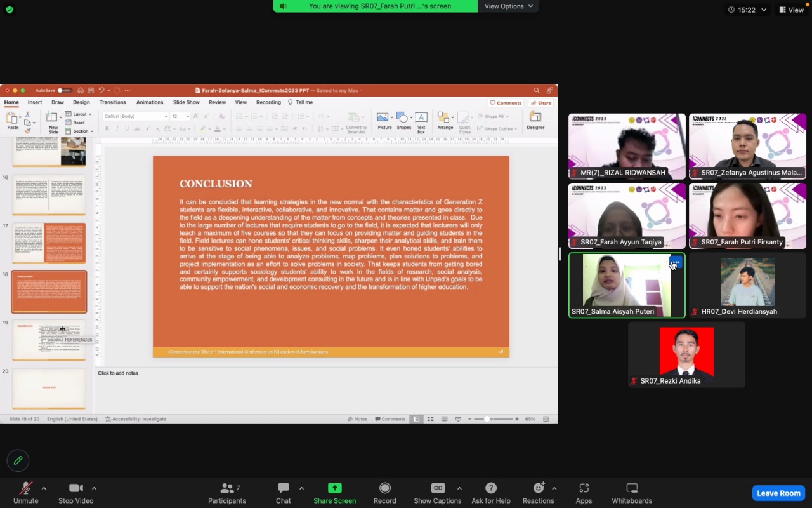Image resolution: width=812 pixels, height=508 pixels.
Task: Open the Insert ribbon tab
Action: click(x=35, y=102)
